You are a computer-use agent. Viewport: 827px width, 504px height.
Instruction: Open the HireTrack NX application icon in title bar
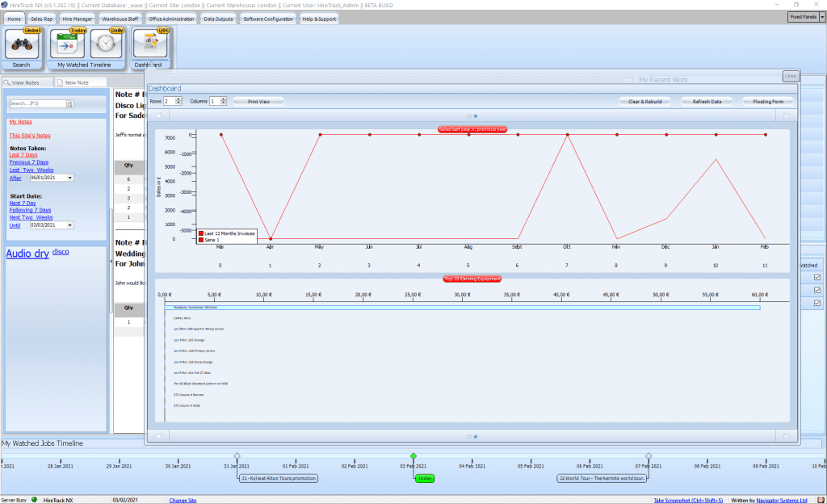(4, 5)
